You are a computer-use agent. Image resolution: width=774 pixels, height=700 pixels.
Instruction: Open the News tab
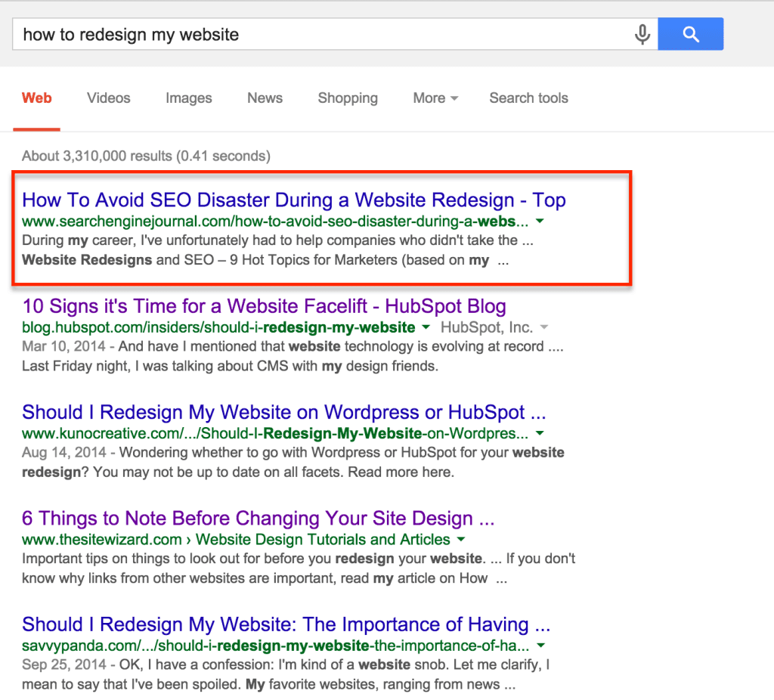[265, 98]
